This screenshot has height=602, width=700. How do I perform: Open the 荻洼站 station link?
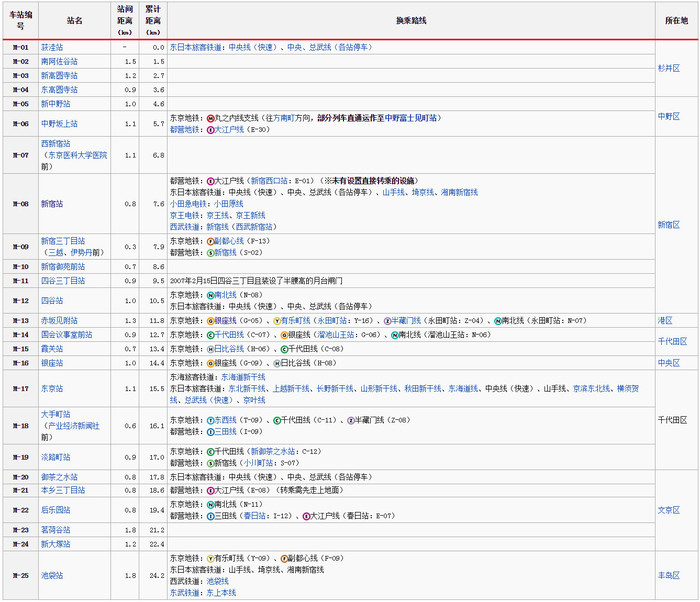(52, 47)
